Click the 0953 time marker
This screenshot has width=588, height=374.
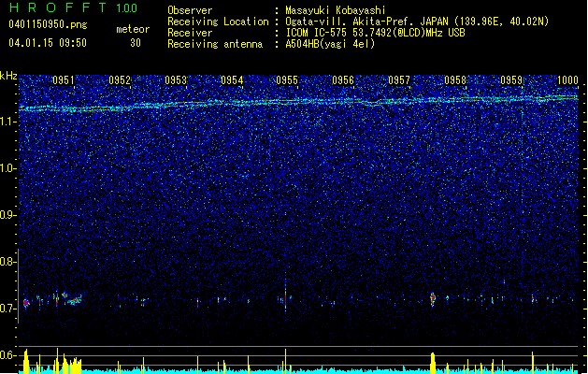pyautogui.click(x=176, y=80)
